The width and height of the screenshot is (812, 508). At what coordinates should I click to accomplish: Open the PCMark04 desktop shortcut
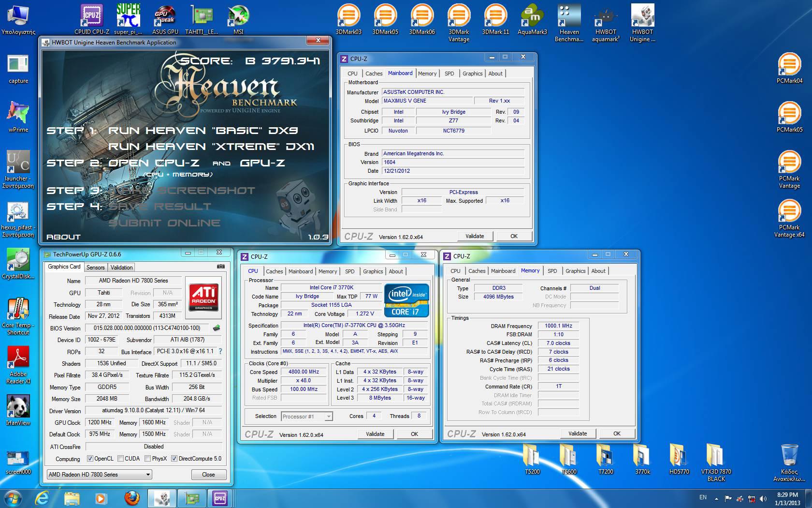tap(789, 68)
